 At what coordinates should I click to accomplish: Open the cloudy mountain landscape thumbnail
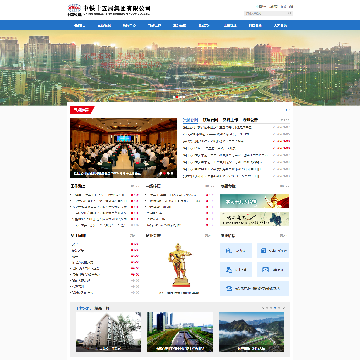[x=251, y=332]
